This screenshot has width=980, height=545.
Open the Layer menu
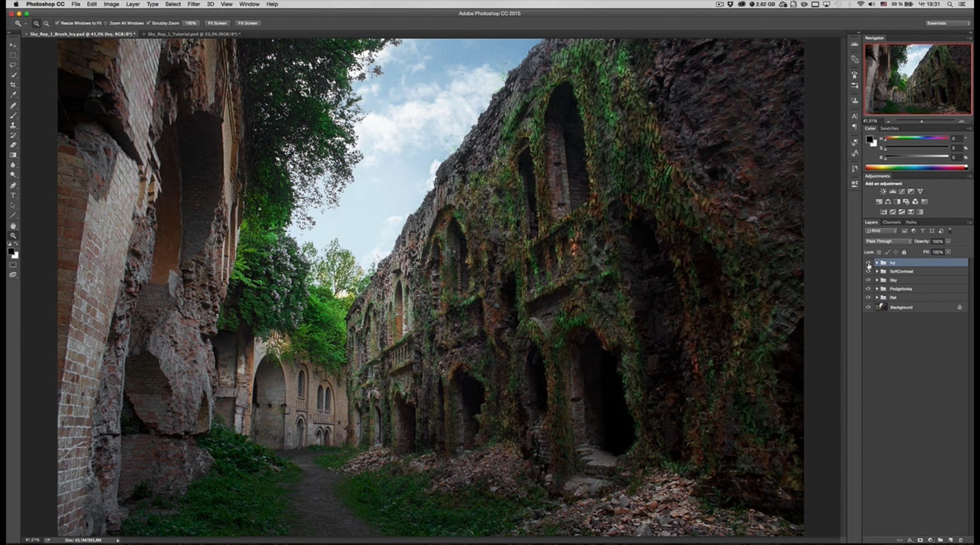point(133,4)
